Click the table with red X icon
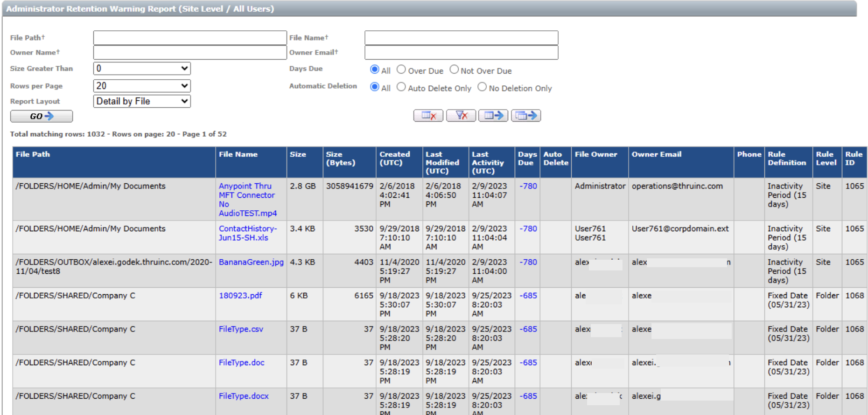This screenshot has height=415, width=868. click(x=428, y=116)
